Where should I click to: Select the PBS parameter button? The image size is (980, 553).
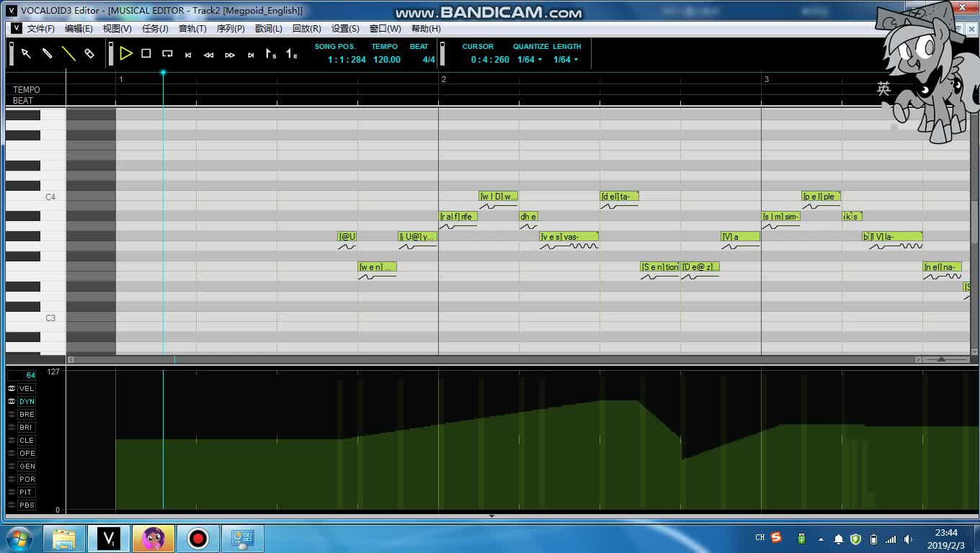[x=27, y=505]
